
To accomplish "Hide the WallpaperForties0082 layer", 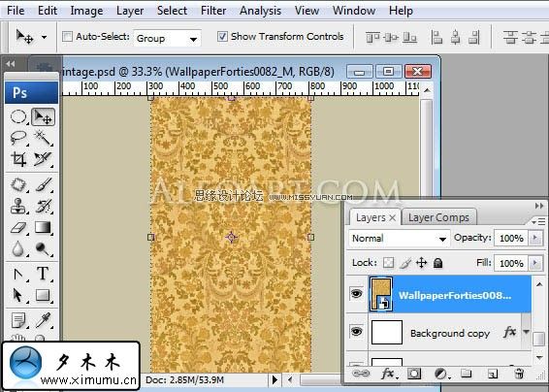I will click(356, 294).
